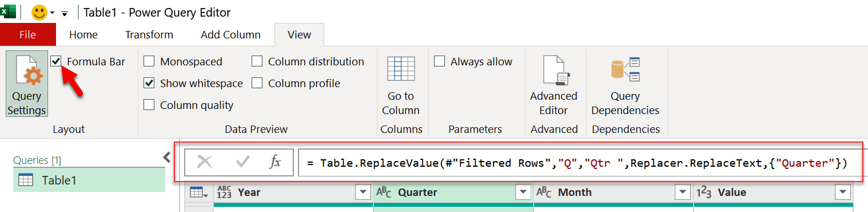This screenshot has height=212, width=868.
Task: Open the Query Settings pane button
Action: 27,84
